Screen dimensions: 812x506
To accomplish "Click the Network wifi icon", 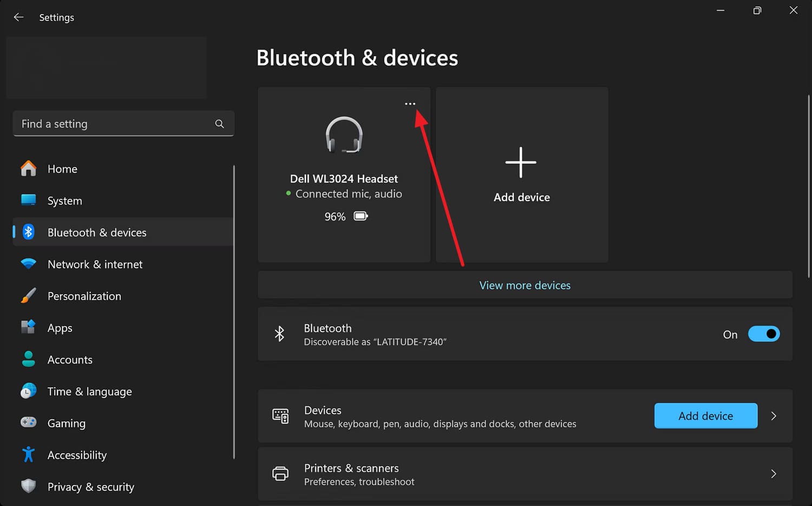I will 29,264.
